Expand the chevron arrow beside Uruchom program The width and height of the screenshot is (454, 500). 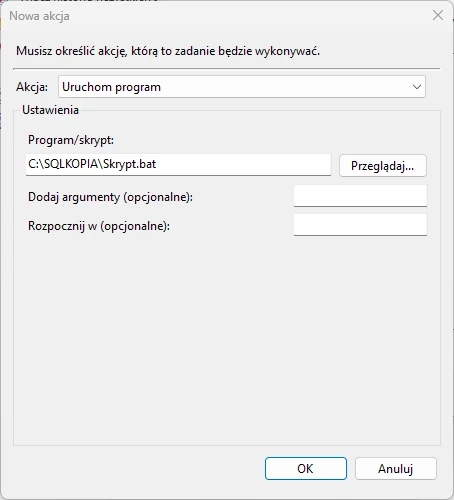[416, 87]
